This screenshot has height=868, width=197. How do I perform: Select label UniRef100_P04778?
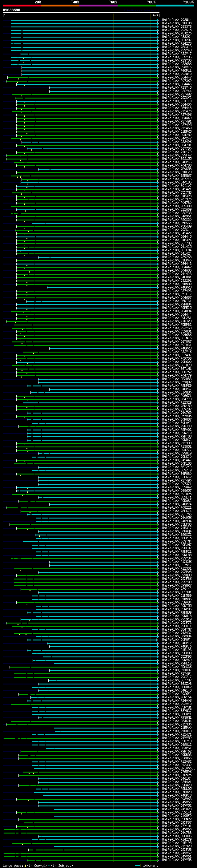click(177, 399)
